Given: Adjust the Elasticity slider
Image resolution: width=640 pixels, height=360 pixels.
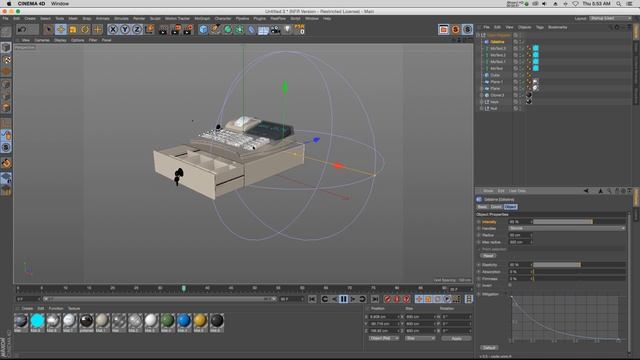Looking at the screenshot, I should pyautogui.click(x=579, y=265).
